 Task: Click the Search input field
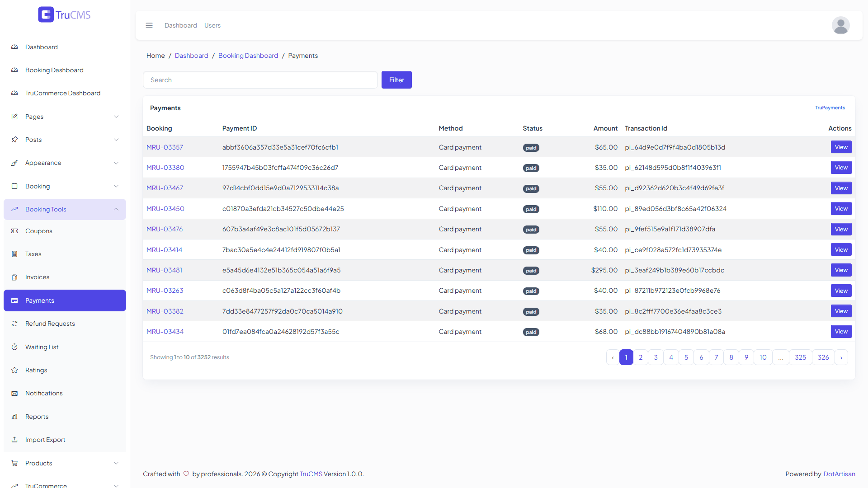coord(260,80)
